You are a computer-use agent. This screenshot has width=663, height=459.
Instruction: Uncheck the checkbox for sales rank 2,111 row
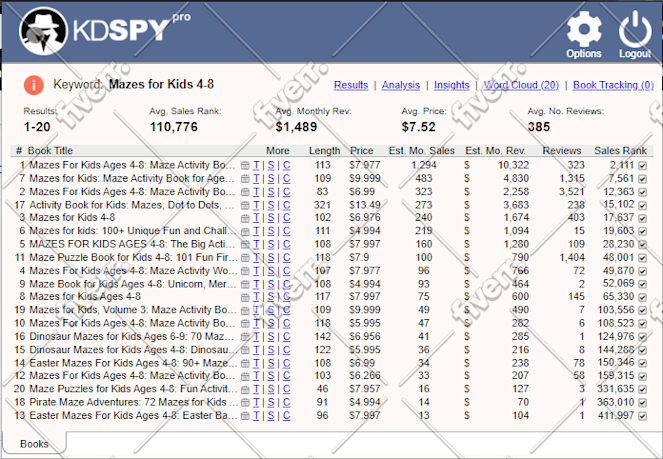click(643, 166)
